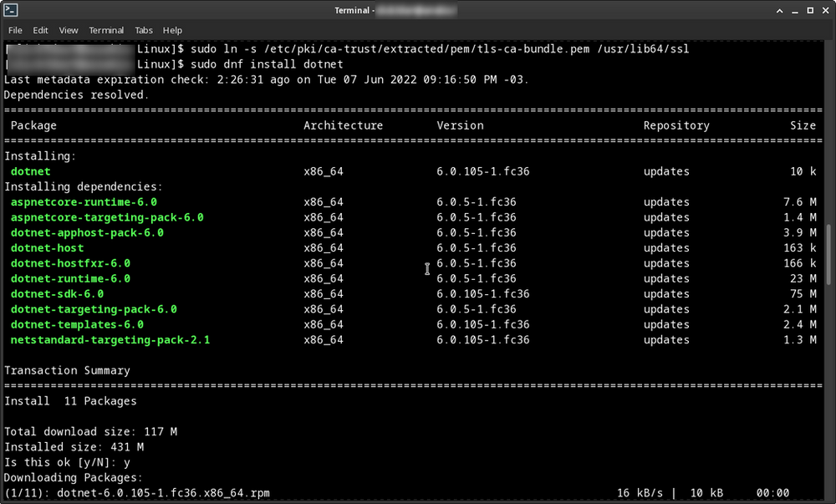Click the '16 kB/s' download speed value
This screenshot has height=504, width=836.
click(x=640, y=493)
